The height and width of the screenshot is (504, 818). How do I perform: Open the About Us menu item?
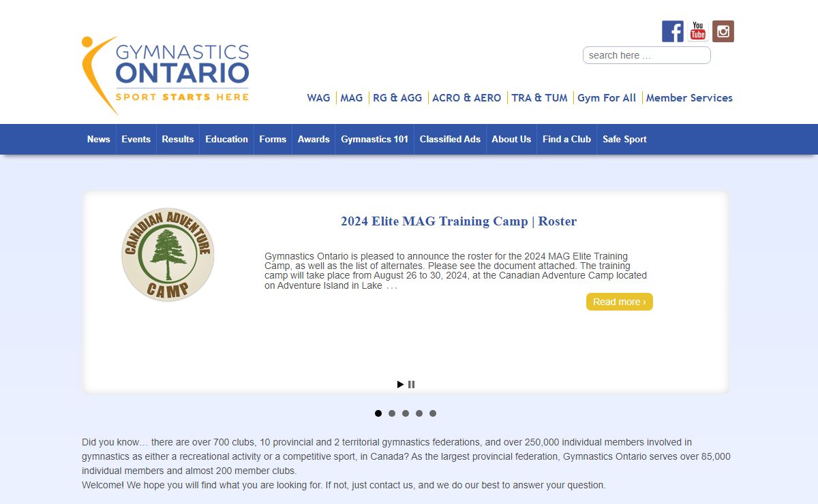tap(511, 139)
